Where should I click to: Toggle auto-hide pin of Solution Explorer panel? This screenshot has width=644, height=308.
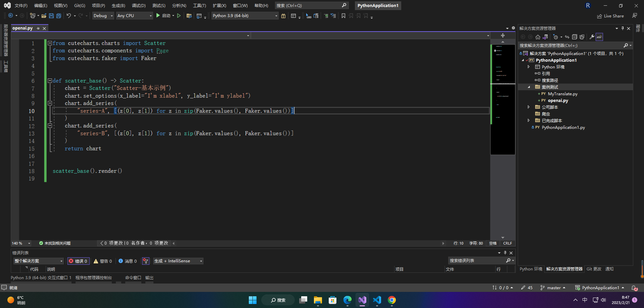tap(623, 29)
